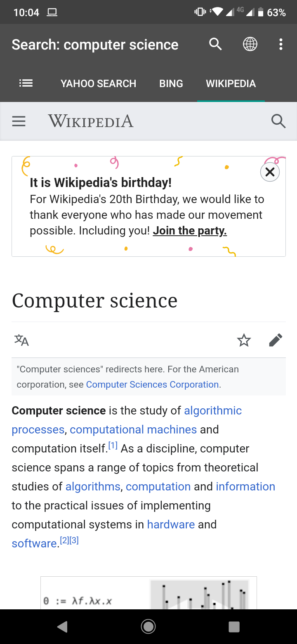This screenshot has width=297, height=644.
Task: Tap the Wikipedia site search icon
Action: 278,121
